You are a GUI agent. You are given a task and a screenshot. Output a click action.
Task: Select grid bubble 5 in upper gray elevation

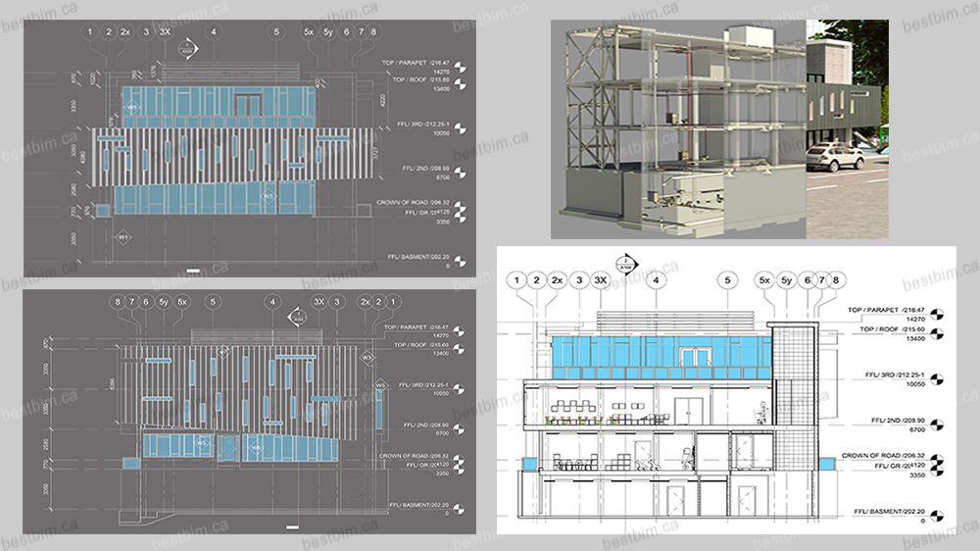[276, 31]
